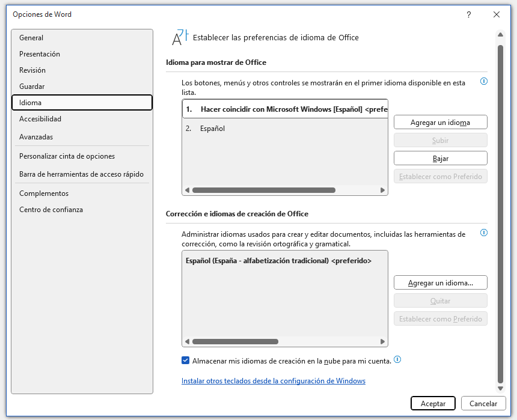Select Hacer coincidir con Microsoft Windows list item

click(285, 109)
